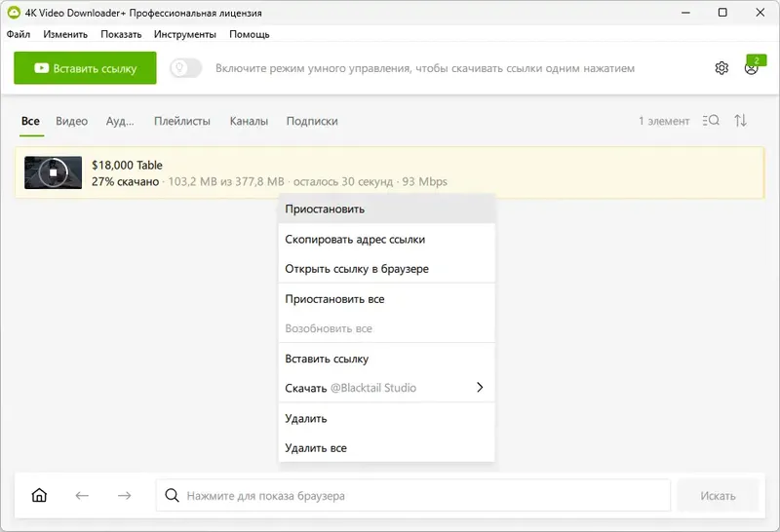780x532 pixels.
Task: Click the sort order arrows icon
Action: (741, 121)
